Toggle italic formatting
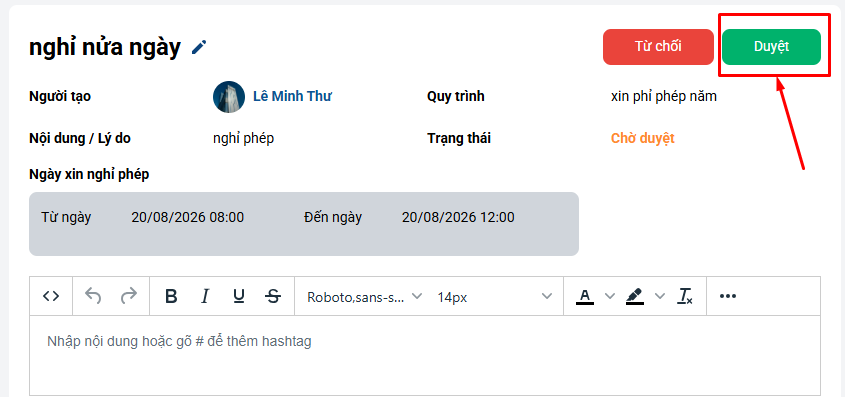The height and width of the screenshot is (397, 845). click(x=205, y=296)
